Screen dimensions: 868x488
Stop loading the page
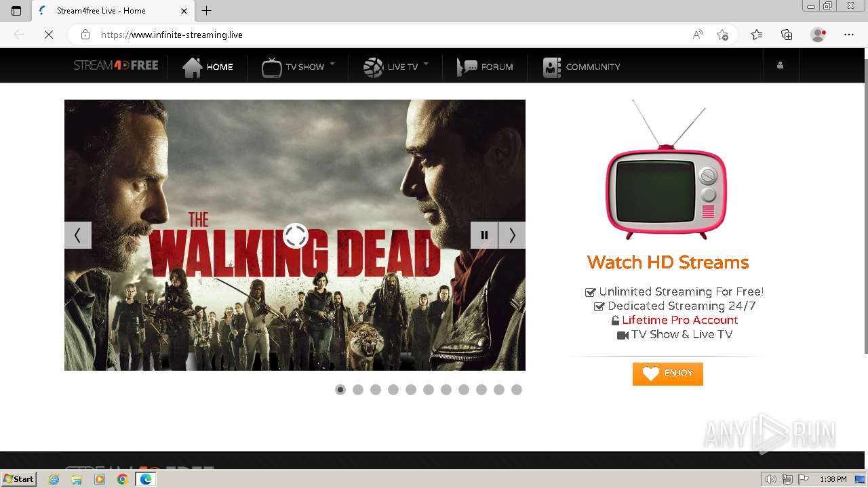point(49,35)
